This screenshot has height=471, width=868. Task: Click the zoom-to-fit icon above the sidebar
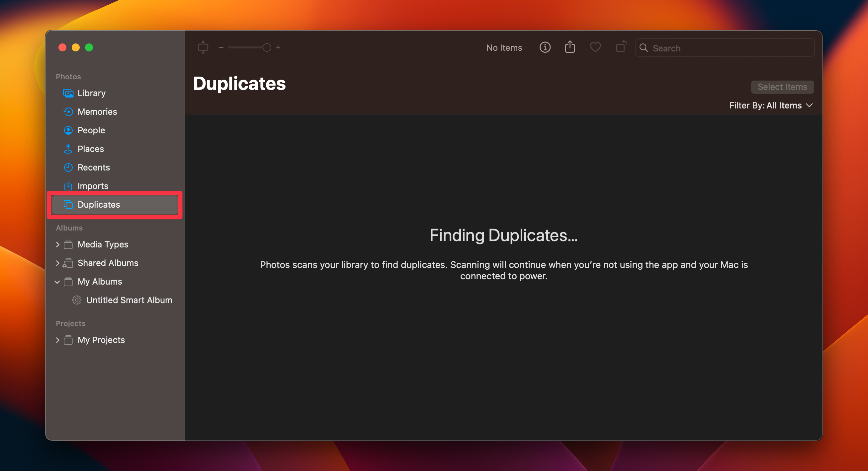point(203,47)
